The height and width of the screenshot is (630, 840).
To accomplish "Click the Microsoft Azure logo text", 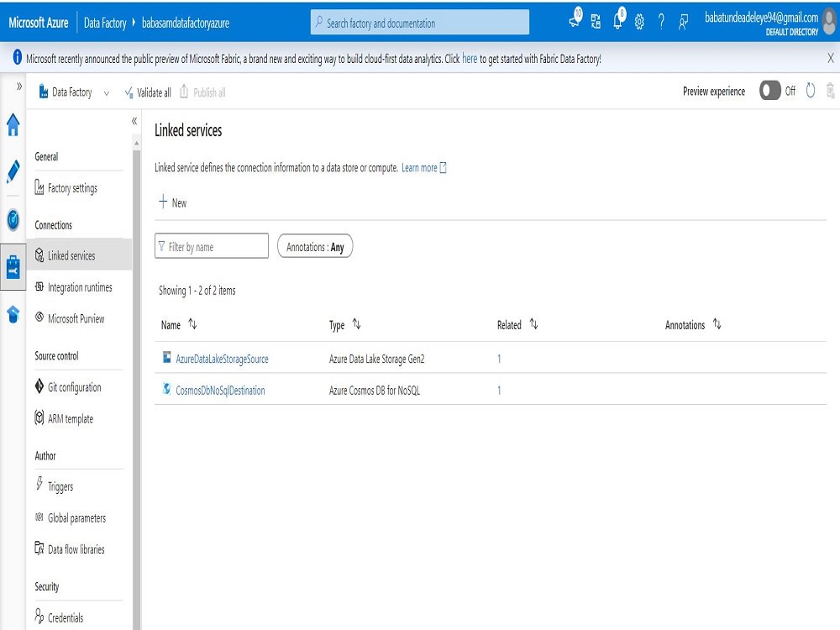I will pyautogui.click(x=39, y=23).
